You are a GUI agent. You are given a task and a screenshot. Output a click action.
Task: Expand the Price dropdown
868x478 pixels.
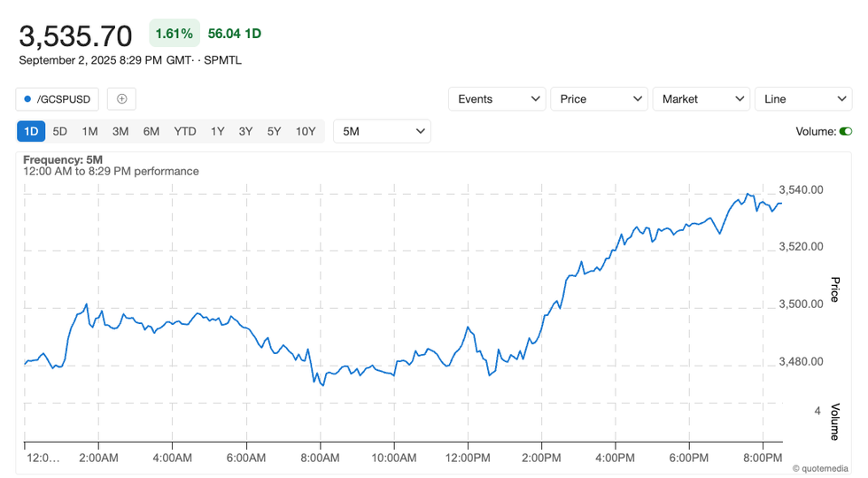(x=599, y=99)
